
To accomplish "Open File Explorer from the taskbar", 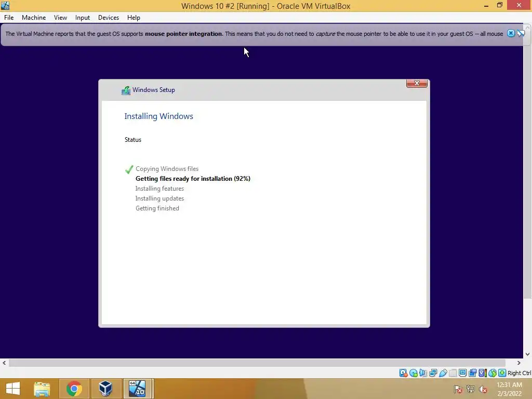I will pos(42,389).
